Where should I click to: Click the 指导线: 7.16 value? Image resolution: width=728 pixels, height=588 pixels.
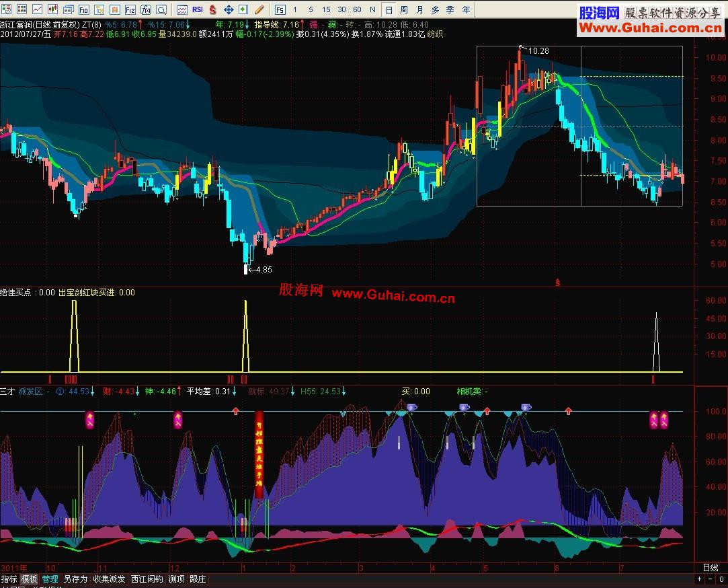tap(277, 25)
